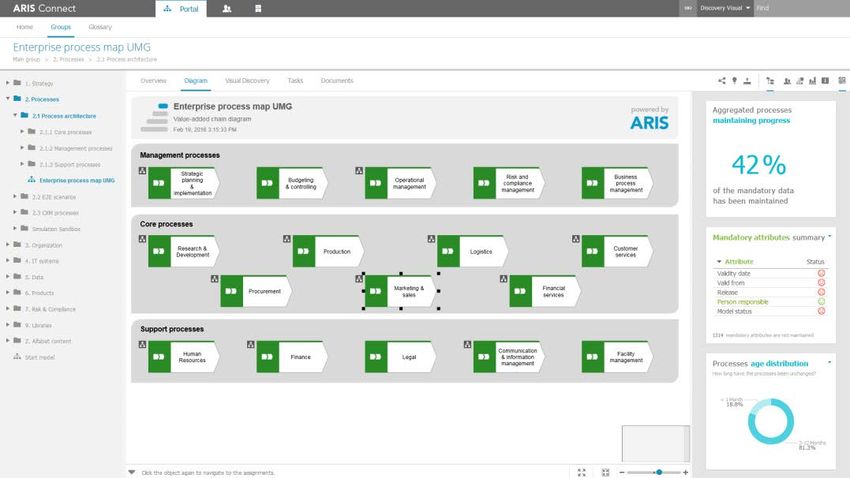Viewport: 850px width, 478px height.
Task: Click the document icon in top bar
Action: [258, 9]
